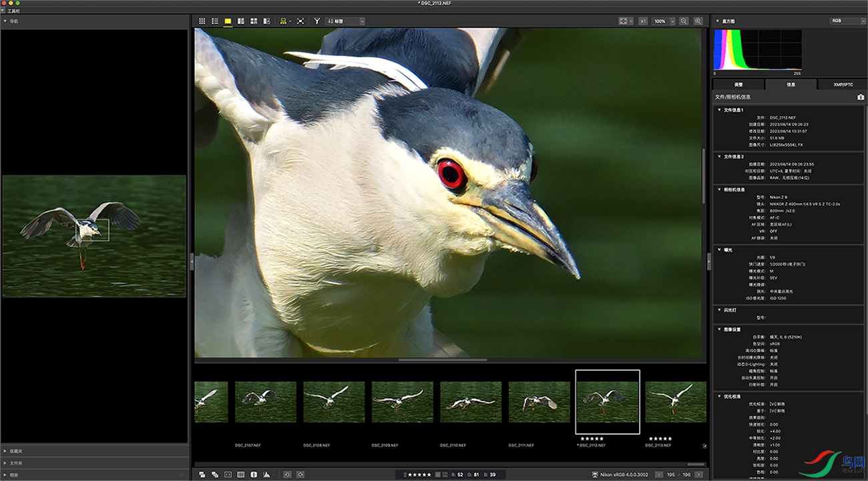Image resolution: width=868 pixels, height=481 pixels.
Task: Click the zoom out magnifier icon
Action: pyautogui.click(x=684, y=21)
